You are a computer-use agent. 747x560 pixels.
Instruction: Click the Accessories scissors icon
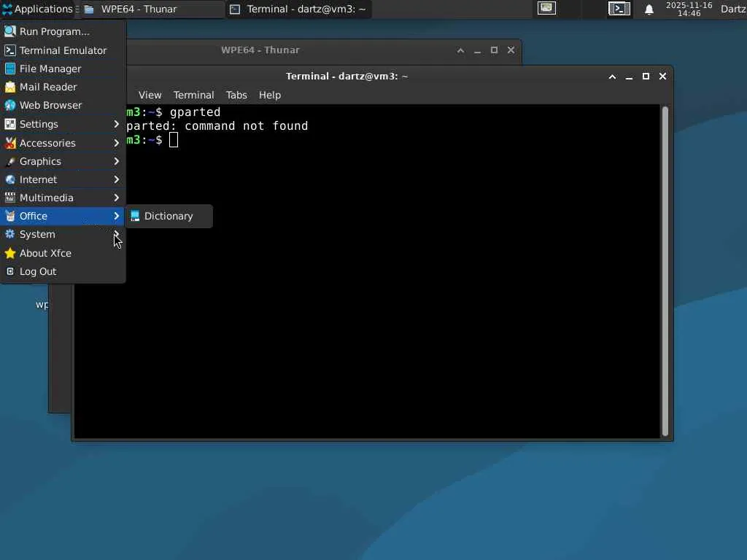tap(10, 143)
